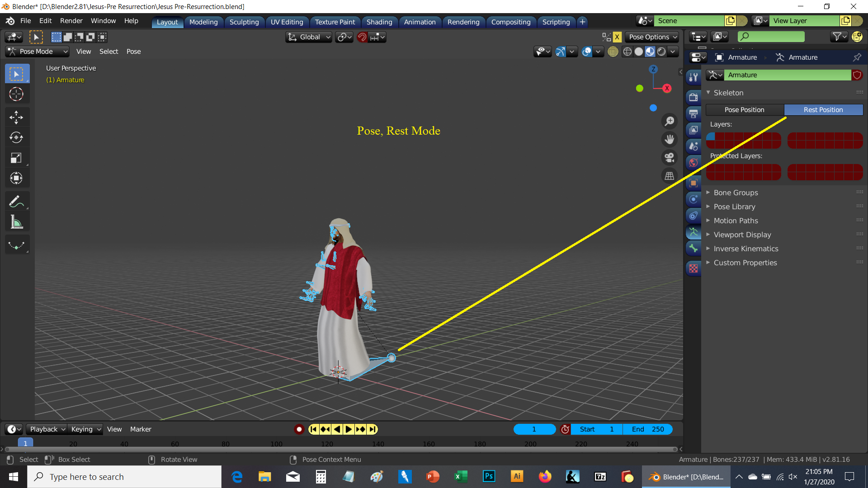The width and height of the screenshot is (868, 488).
Task: Activate the Annotate tool
Action: point(17,201)
